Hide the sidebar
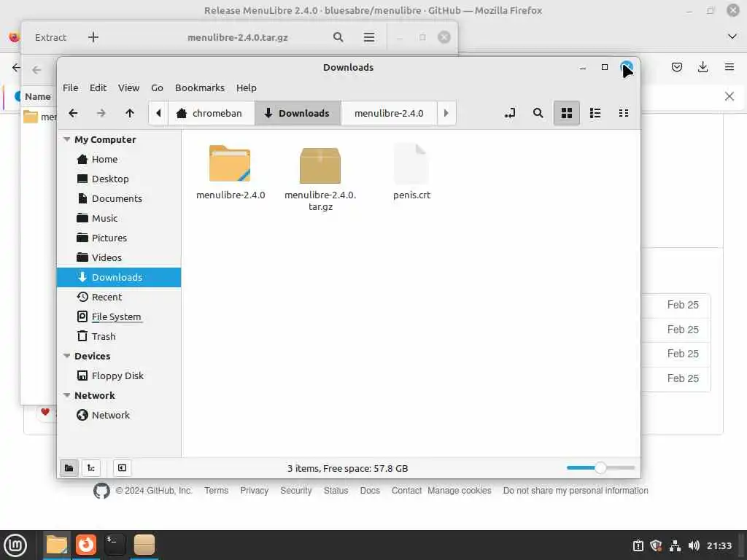 (122, 468)
